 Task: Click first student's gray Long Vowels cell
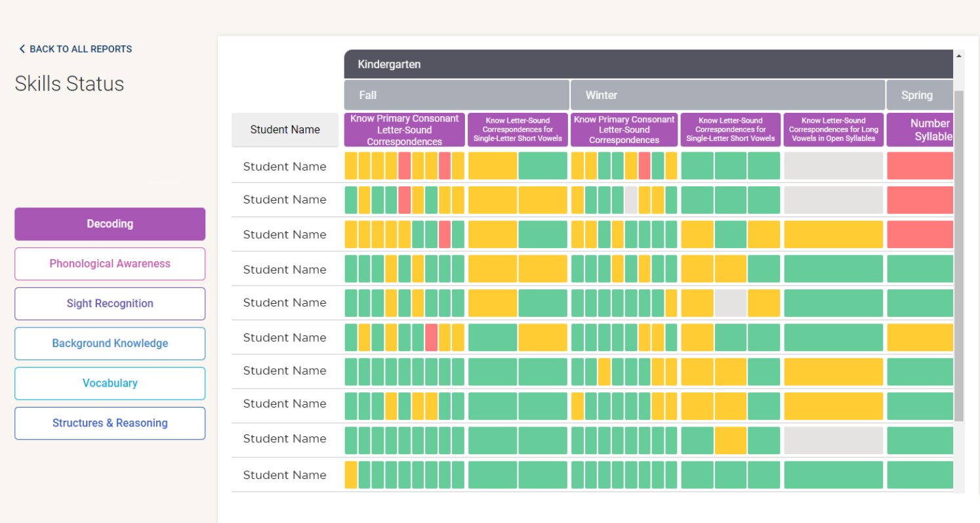click(834, 166)
